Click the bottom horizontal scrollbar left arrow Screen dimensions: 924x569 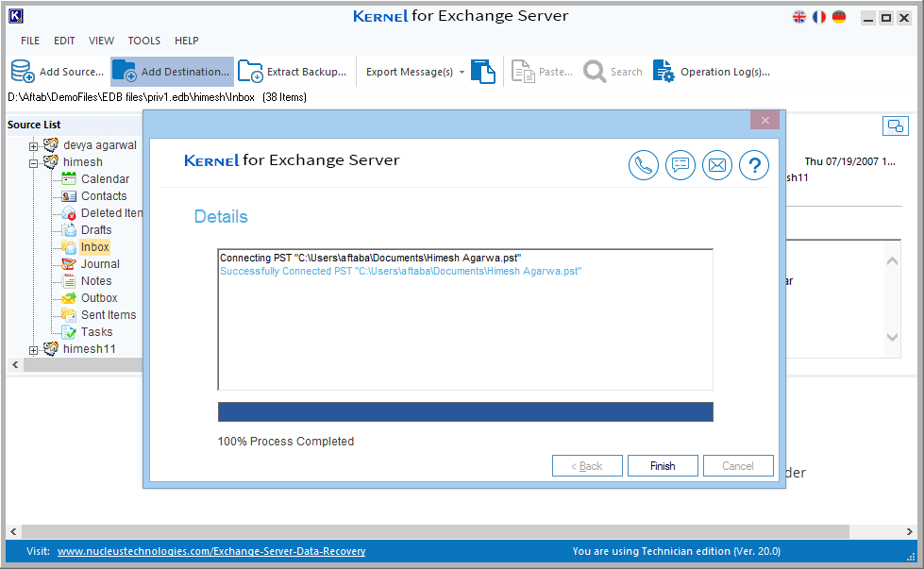click(13, 531)
